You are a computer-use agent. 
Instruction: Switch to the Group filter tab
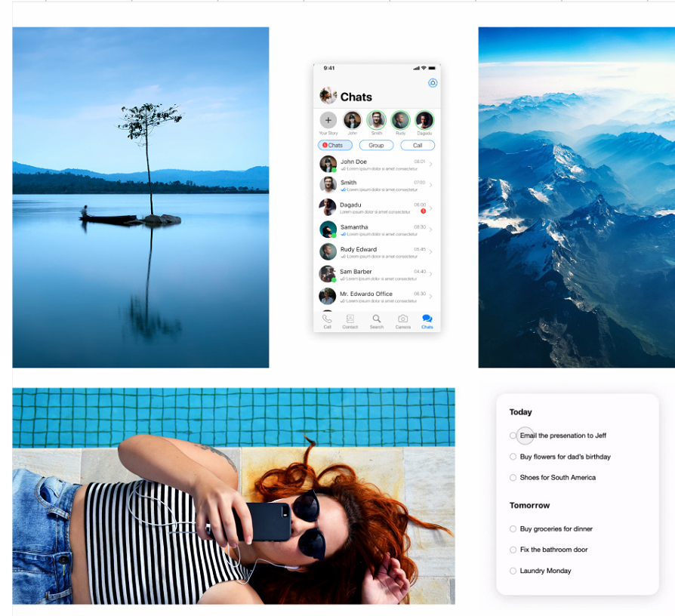[x=376, y=145]
